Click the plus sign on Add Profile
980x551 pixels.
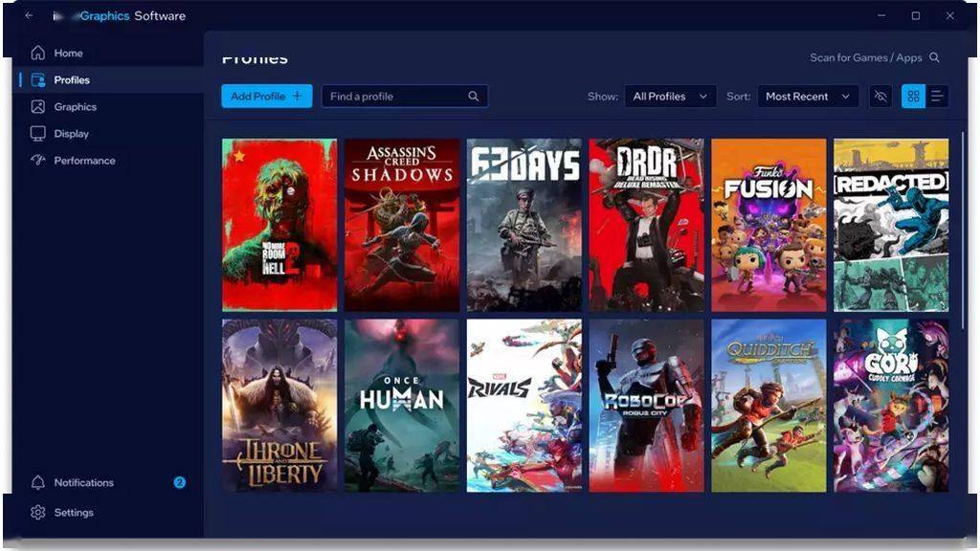pyautogui.click(x=298, y=97)
